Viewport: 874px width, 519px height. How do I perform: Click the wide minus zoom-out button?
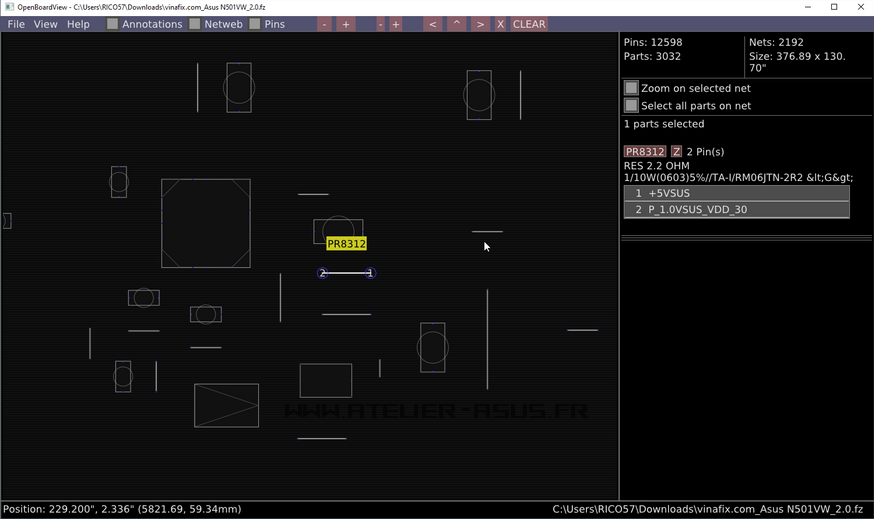click(x=324, y=24)
